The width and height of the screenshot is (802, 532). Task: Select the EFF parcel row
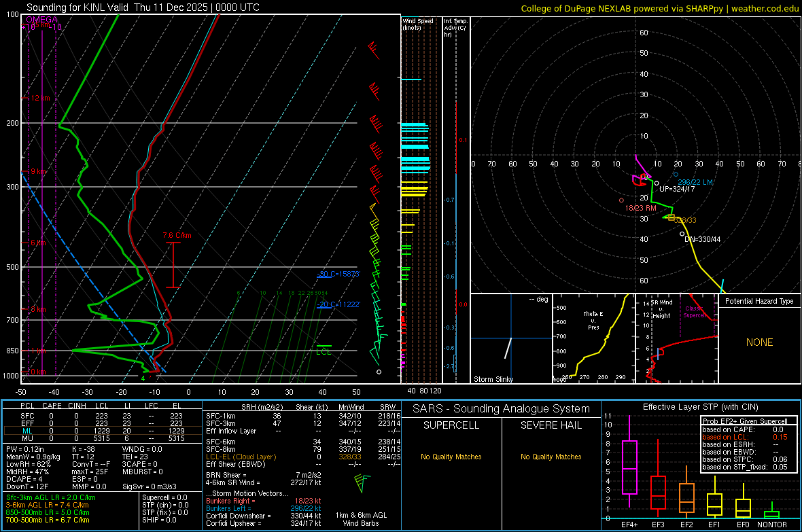103,423
